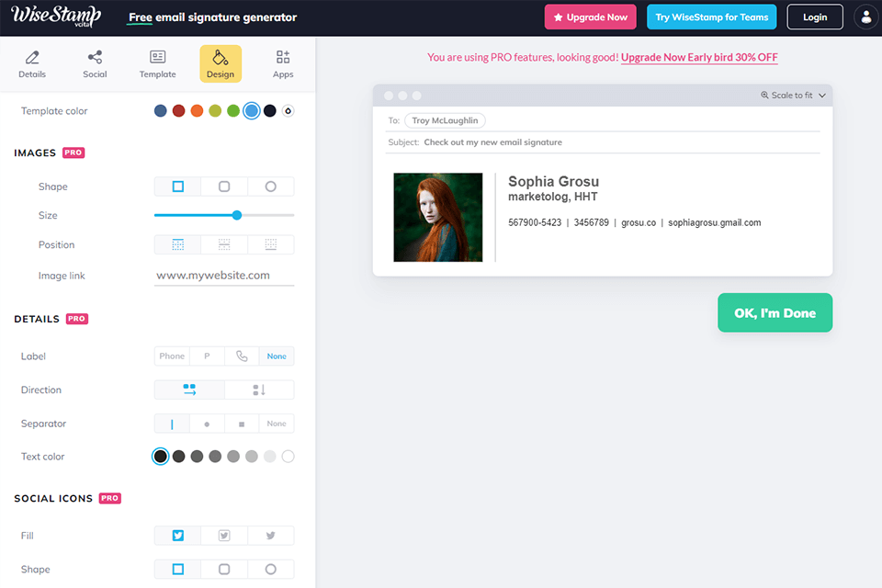This screenshot has height=588, width=882.
Task: Choose vertical details direction
Action: tap(259, 390)
